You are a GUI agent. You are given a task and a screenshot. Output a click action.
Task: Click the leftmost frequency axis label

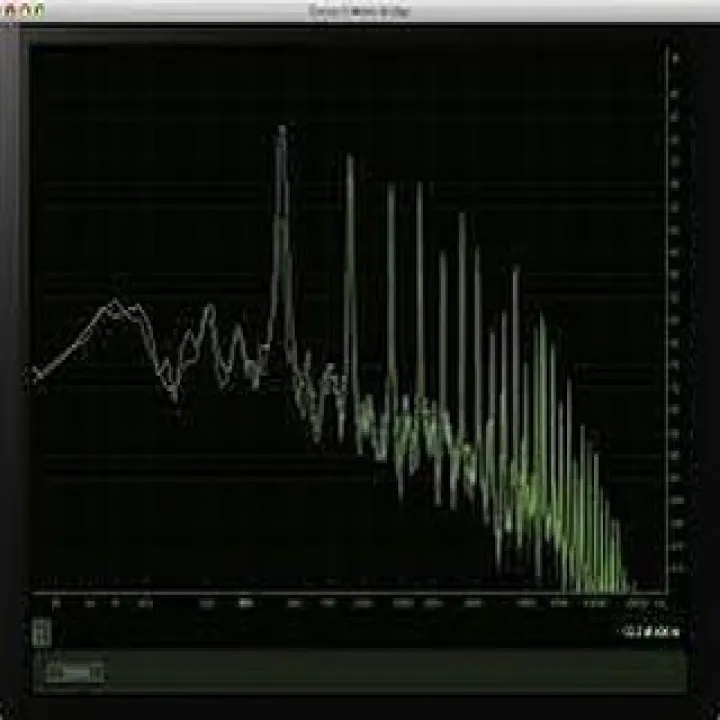pyautogui.click(x=55, y=604)
